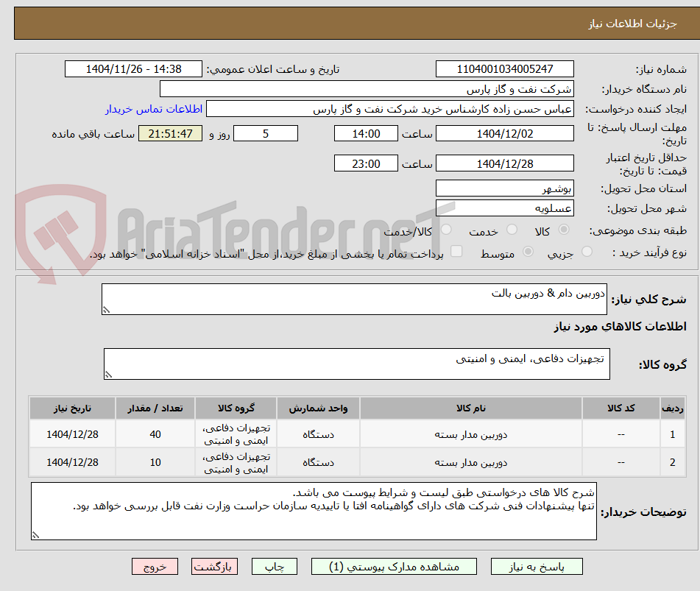Grab the resize handle of buyer notes box
The height and width of the screenshot is (591, 700).
point(36,535)
